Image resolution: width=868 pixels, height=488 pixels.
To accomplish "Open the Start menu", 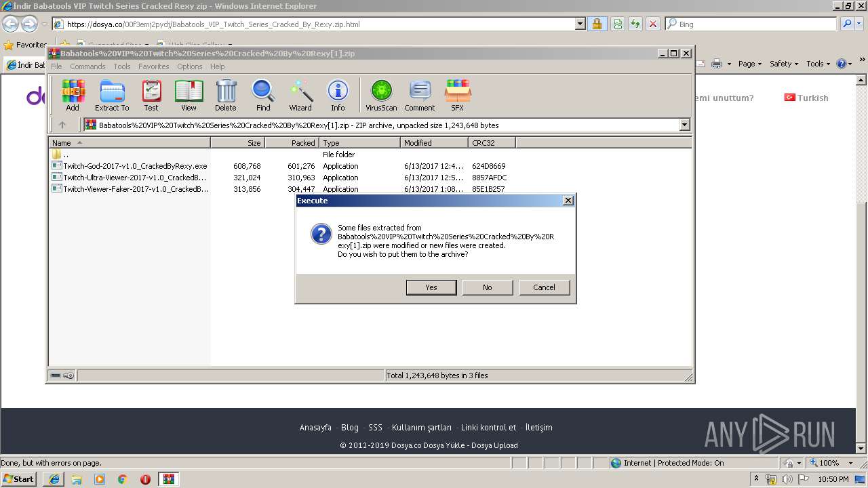I will coord(18,479).
